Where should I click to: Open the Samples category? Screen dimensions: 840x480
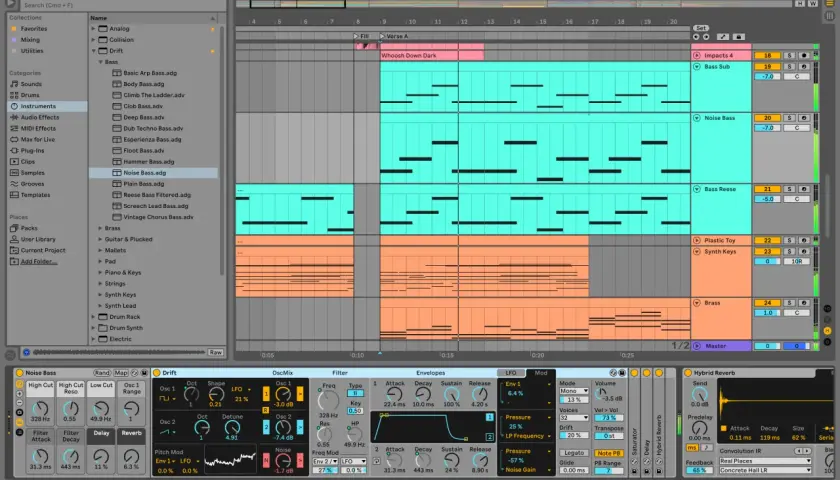[27, 172]
